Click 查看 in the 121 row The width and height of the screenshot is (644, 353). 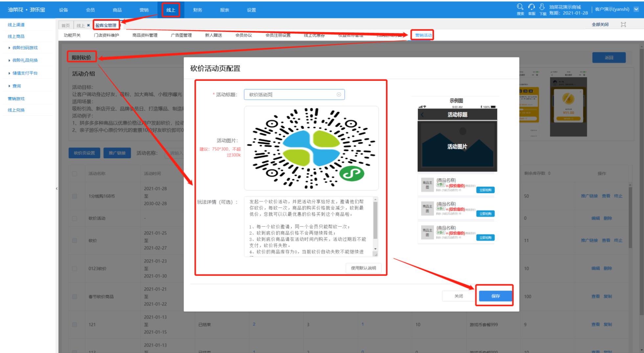tap(596, 324)
